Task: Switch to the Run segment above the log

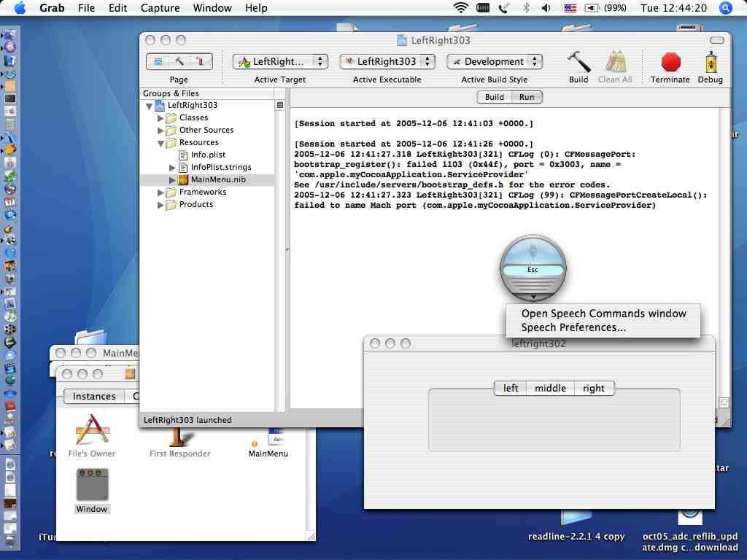Action: coord(527,97)
